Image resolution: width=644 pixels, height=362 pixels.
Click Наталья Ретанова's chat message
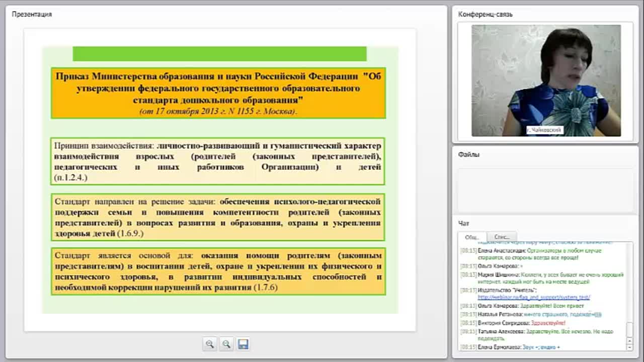531,314
